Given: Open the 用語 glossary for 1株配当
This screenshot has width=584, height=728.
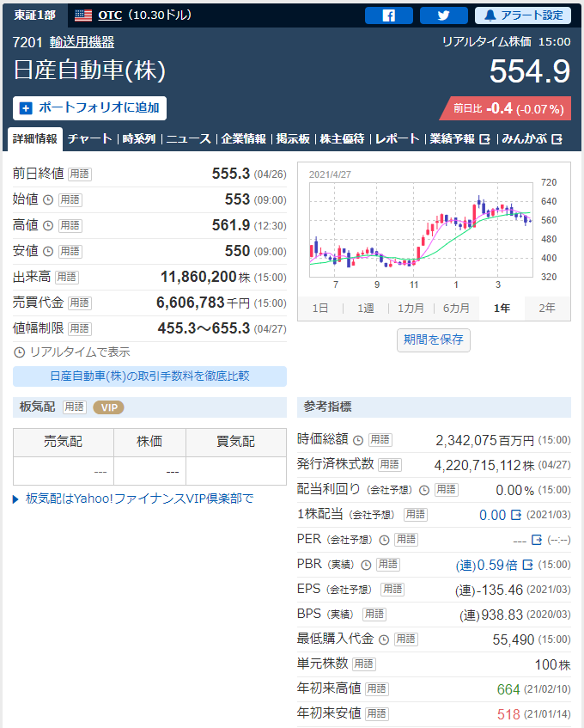Looking at the screenshot, I should (415, 515).
